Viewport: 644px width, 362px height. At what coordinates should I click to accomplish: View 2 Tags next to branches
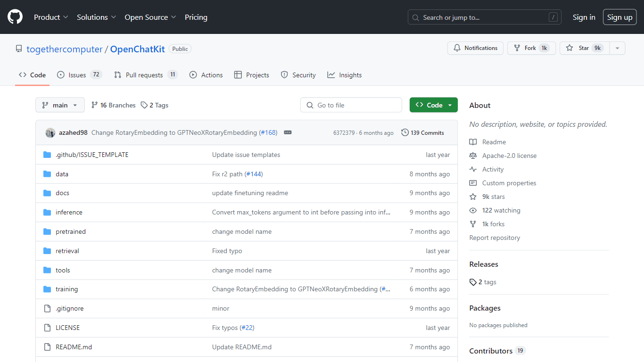pyautogui.click(x=154, y=105)
